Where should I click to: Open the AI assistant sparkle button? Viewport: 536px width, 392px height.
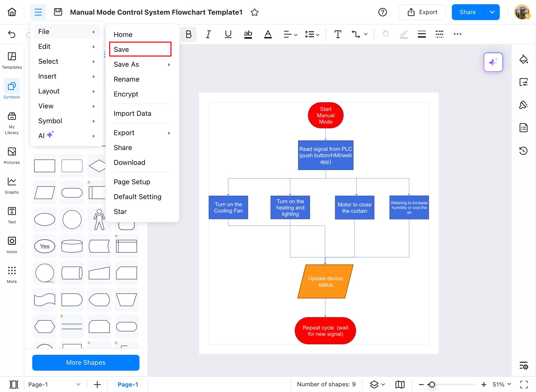pos(493,62)
